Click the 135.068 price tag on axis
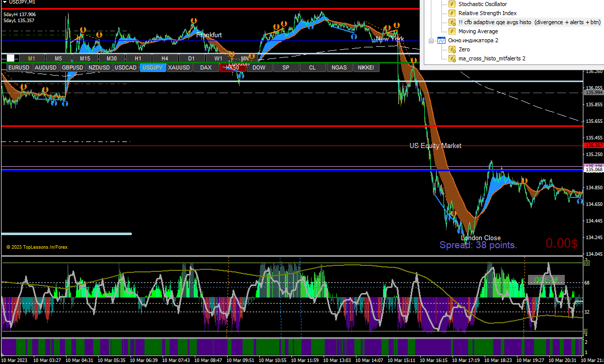The image size is (604, 364). (x=593, y=170)
